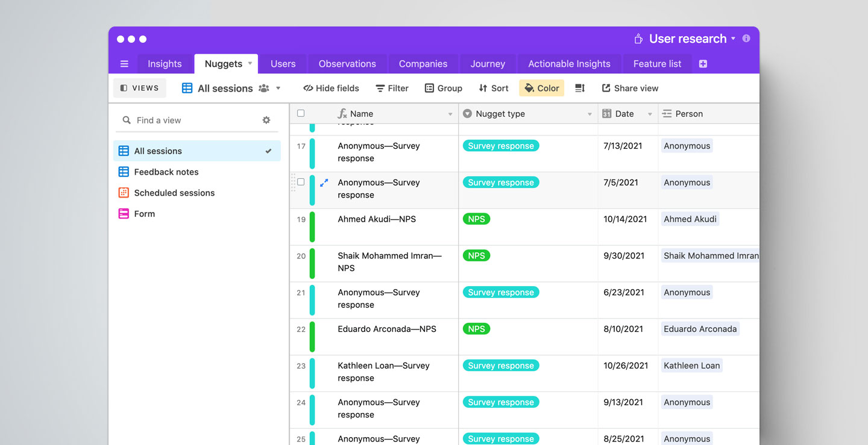Image resolution: width=868 pixels, height=445 pixels.
Task: Open view settings gear icon
Action: [x=266, y=120]
